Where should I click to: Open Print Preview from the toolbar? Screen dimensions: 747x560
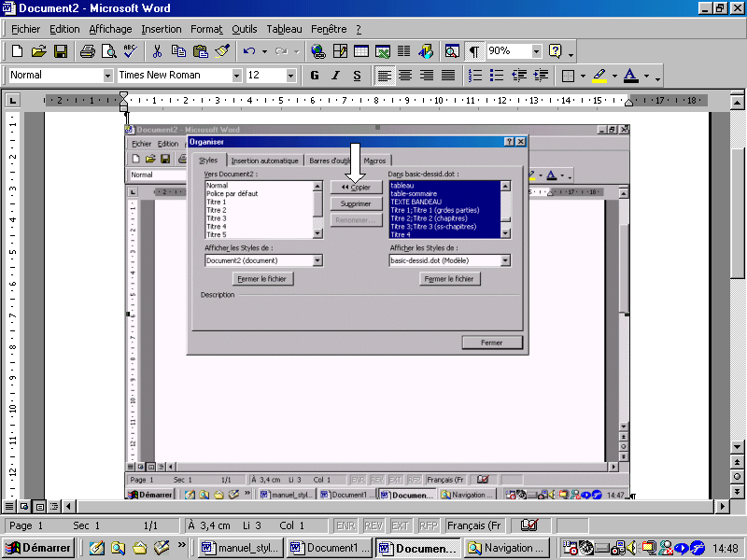point(109,51)
